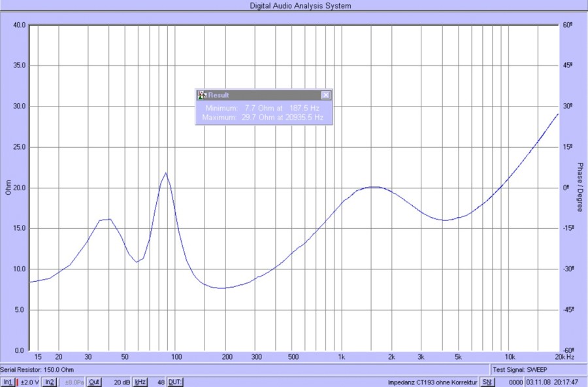This screenshot has height=387, width=588.
Task: Click the red level indicator beside In1
Action: coord(17,382)
